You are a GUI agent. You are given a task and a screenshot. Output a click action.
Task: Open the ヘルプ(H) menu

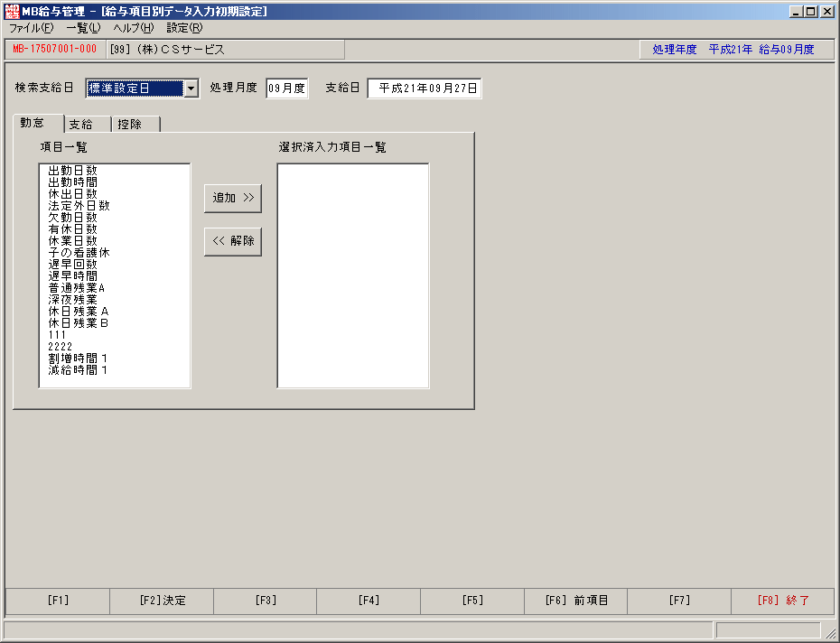pos(134,28)
